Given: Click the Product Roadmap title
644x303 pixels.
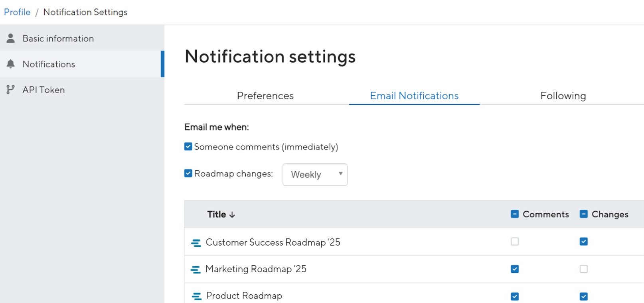Looking at the screenshot, I should 244,296.
